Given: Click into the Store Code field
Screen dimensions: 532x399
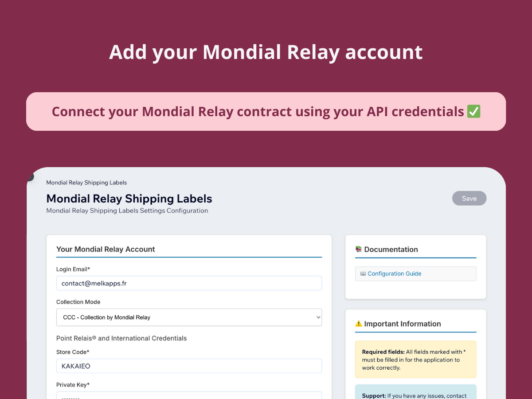Looking at the screenshot, I should pyautogui.click(x=189, y=366).
